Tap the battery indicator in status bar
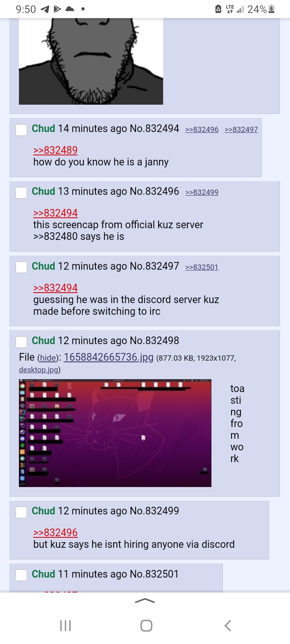Image resolution: width=290 pixels, height=644 pixels. (271, 9)
